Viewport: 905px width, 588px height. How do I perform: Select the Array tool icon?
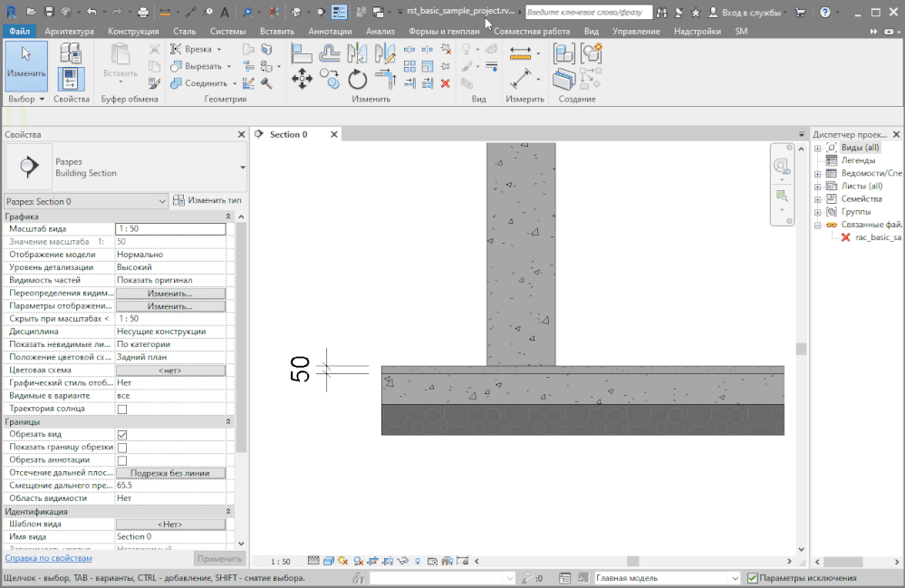409,66
